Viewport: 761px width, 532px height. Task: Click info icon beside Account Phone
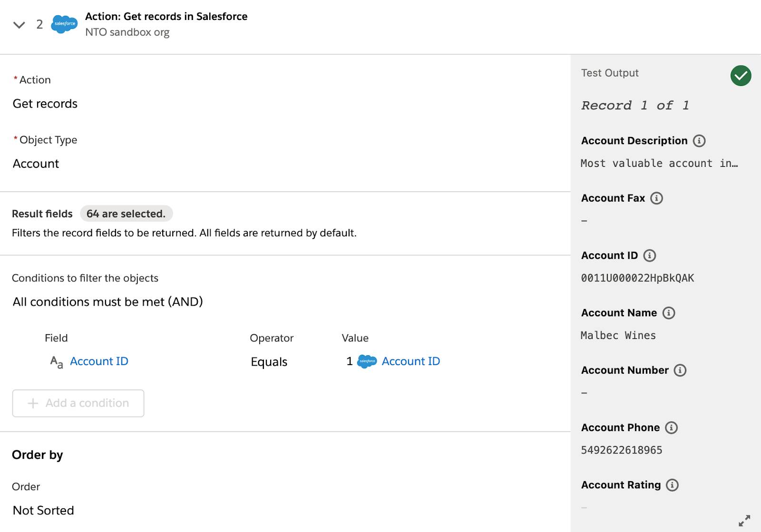671,428
